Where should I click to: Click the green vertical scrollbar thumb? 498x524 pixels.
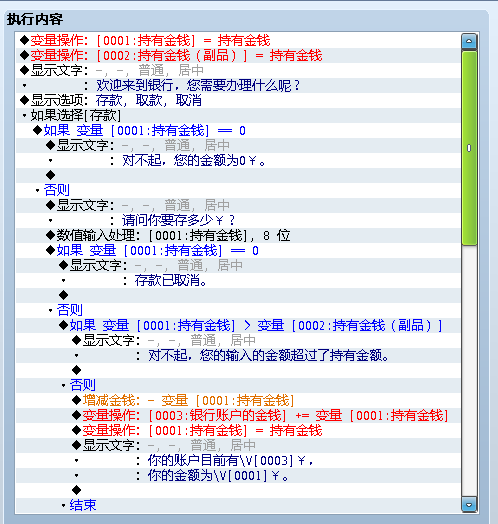tap(469, 148)
